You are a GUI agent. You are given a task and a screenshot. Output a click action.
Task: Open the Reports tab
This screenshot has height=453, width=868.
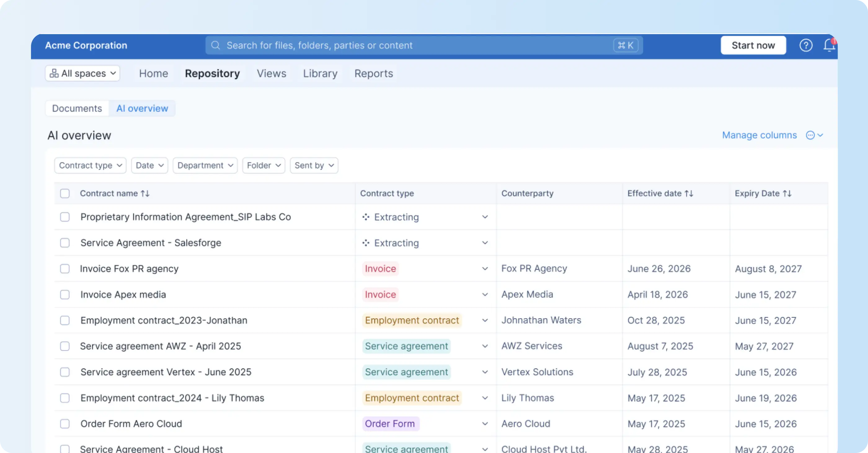click(x=374, y=74)
